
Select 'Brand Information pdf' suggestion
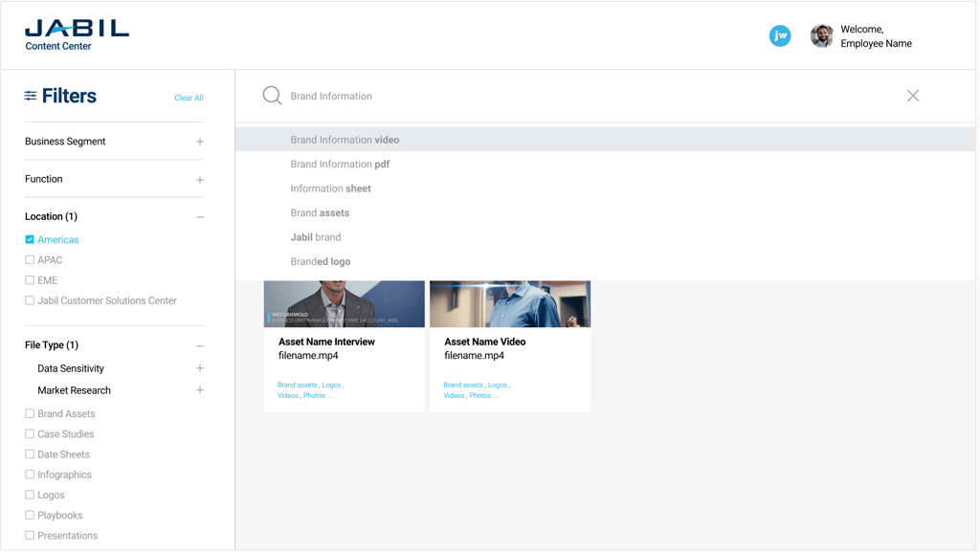(605, 165)
